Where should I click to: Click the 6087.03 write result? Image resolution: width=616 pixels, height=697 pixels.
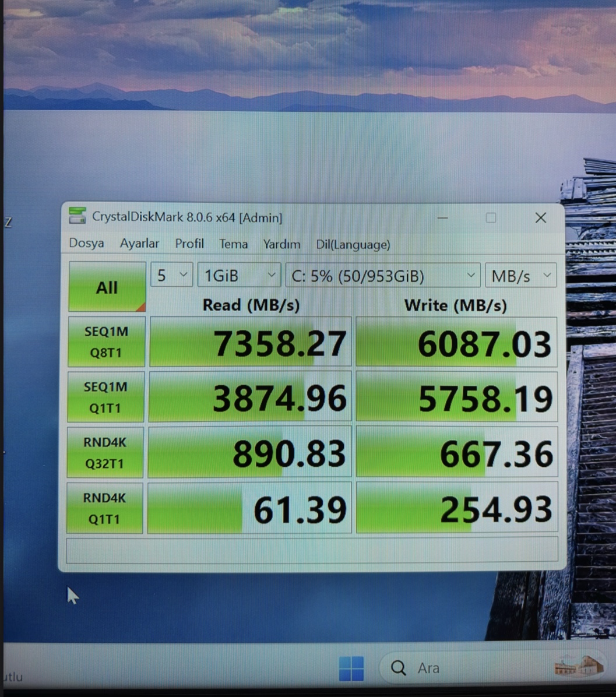456,342
